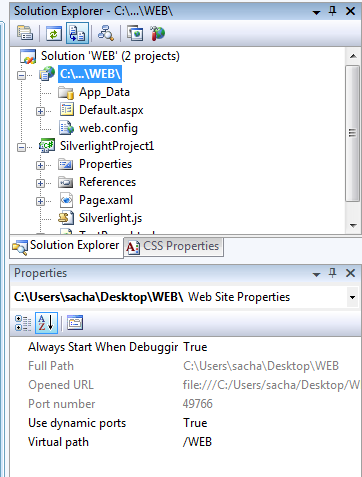Click the Refresh icon in Solution Explorer toolbar

tap(54, 33)
